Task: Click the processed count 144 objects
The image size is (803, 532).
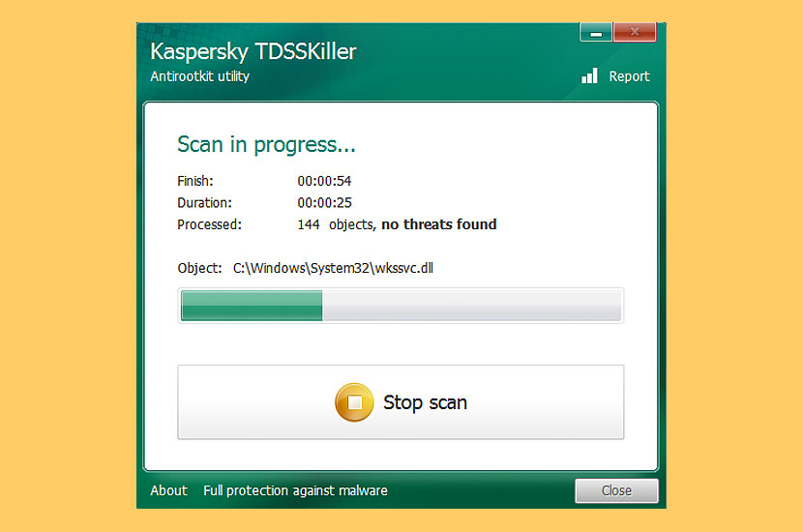Action: pyautogui.click(x=336, y=224)
